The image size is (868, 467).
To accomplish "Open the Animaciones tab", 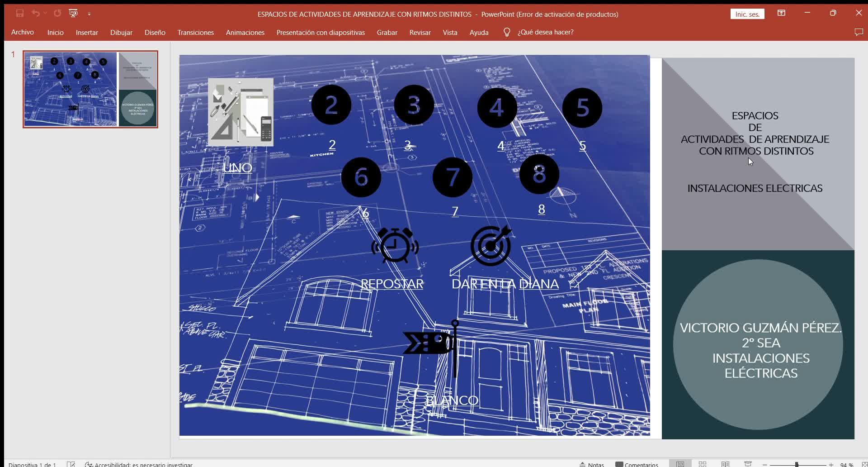I will (245, 32).
